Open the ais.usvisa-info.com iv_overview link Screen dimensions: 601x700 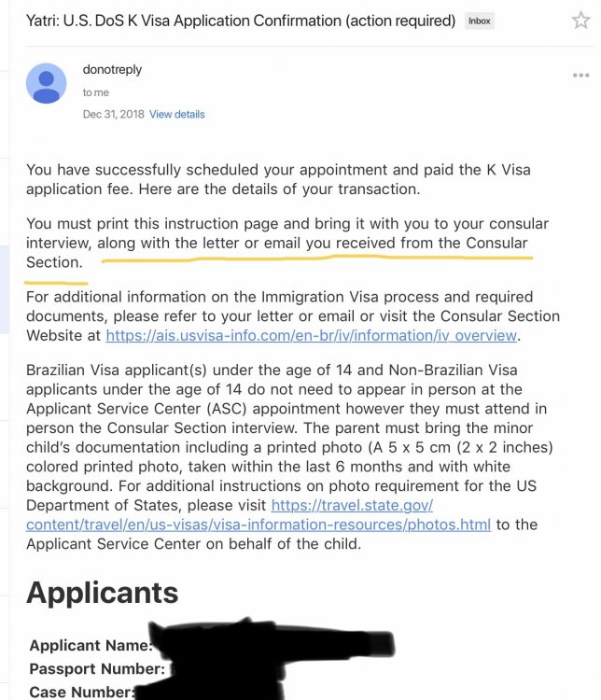[x=311, y=335]
